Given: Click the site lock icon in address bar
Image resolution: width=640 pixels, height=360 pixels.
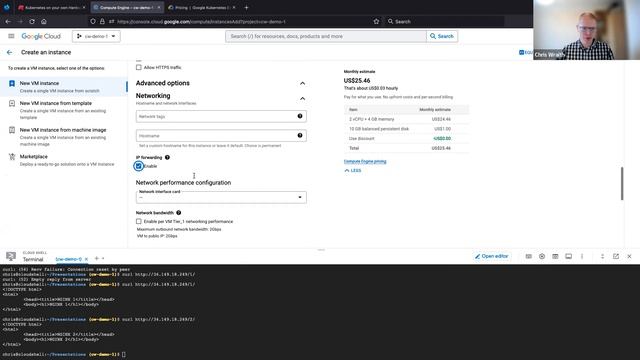Looking at the screenshot, I should [x=102, y=21].
